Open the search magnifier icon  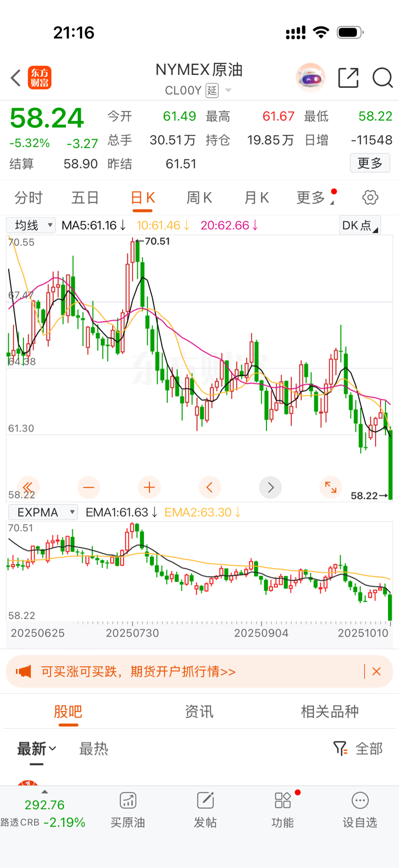pos(382,78)
